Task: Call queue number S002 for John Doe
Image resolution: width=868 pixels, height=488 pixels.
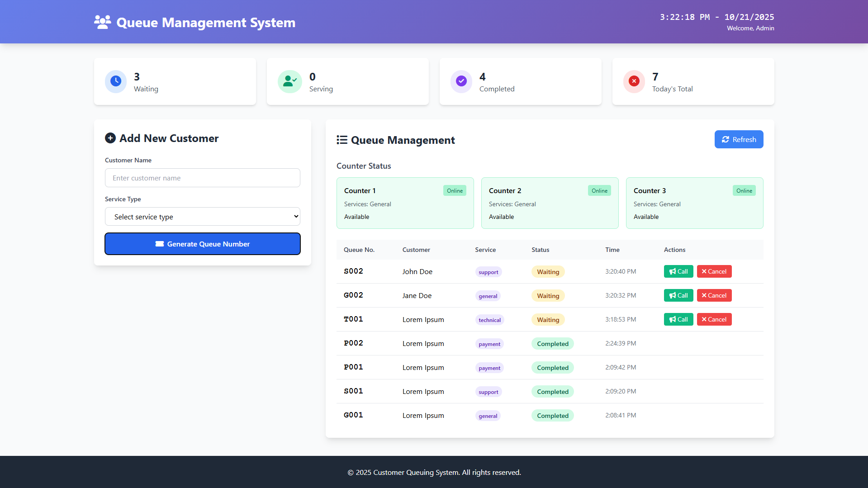Action: coord(678,271)
